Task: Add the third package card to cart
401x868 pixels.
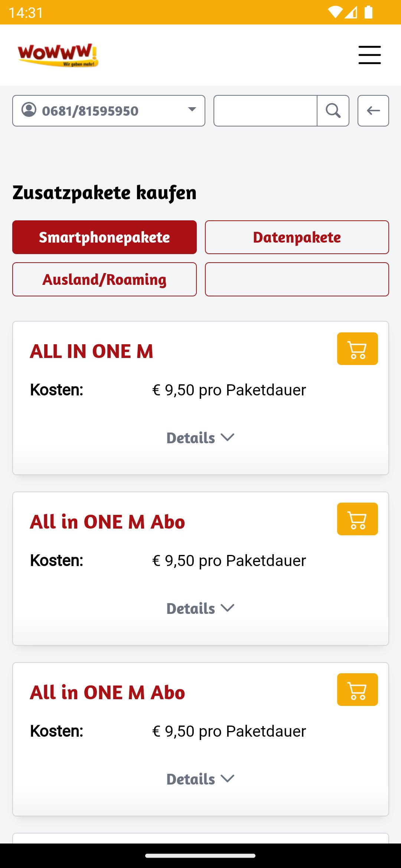Action: 357,690
